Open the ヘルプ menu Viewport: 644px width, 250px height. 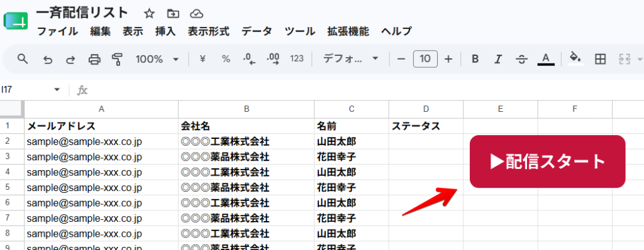pos(396,31)
